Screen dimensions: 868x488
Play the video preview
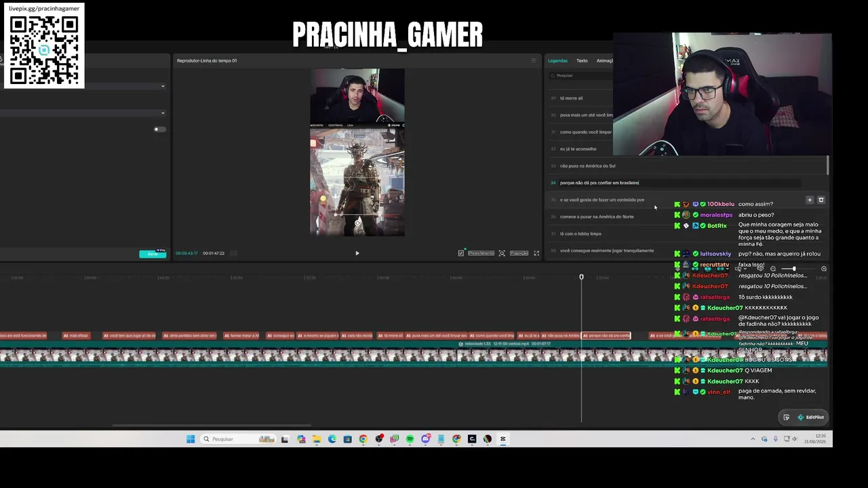click(x=357, y=253)
